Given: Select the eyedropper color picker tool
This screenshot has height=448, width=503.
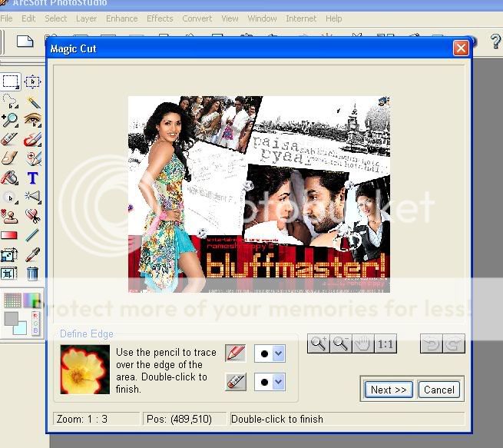Looking at the screenshot, I should click(32, 254).
